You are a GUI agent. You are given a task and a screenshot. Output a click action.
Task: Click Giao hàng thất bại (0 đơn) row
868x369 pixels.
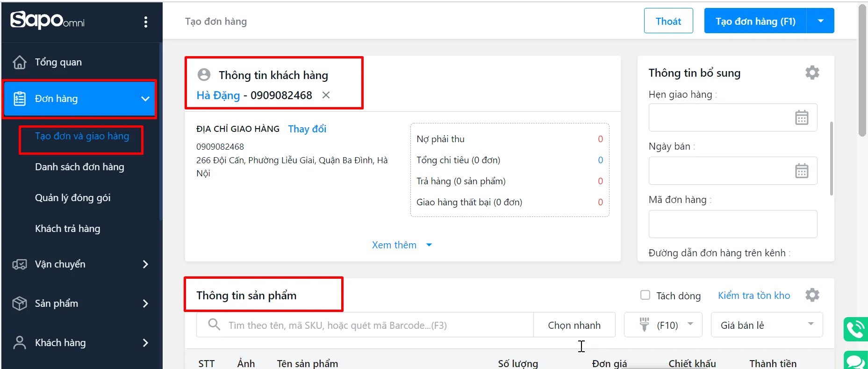[509, 202]
